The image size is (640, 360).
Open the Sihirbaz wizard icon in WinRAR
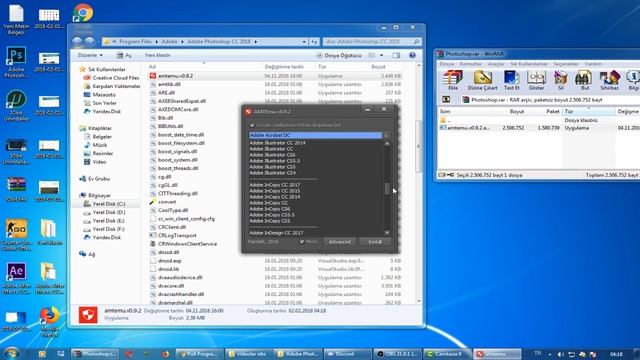[609, 80]
